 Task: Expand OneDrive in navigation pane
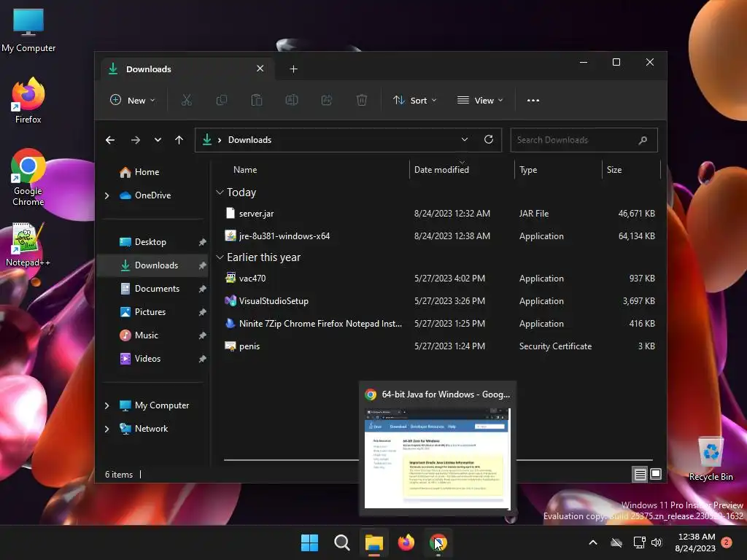[107, 195]
